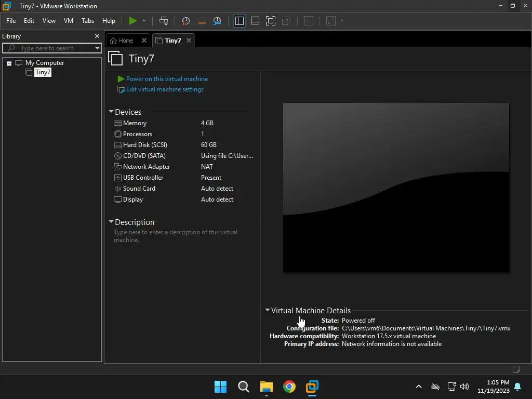Image resolution: width=532 pixels, height=399 pixels.
Task: Click the Unity mode toolbar icon
Action: pyautogui.click(x=286, y=21)
